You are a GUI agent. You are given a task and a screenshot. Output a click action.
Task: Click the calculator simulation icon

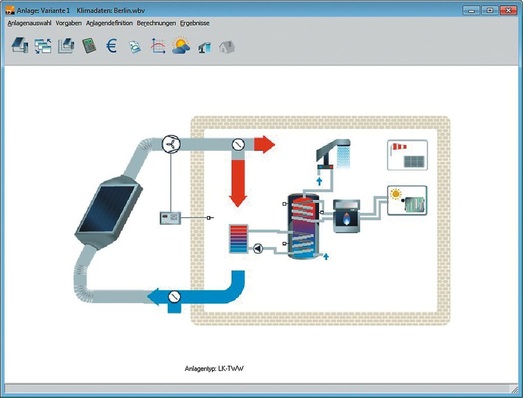pyautogui.click(x=89, y=46)
